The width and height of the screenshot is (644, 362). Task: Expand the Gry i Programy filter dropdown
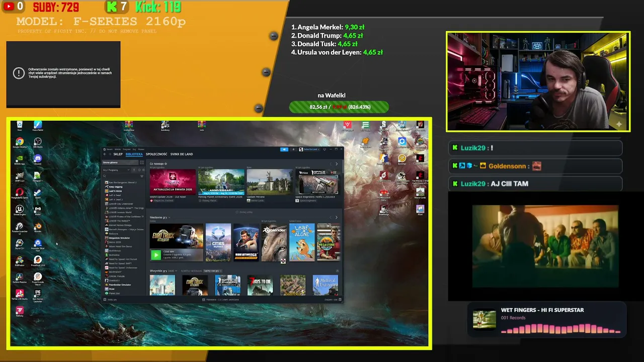(x=116, y=170)
